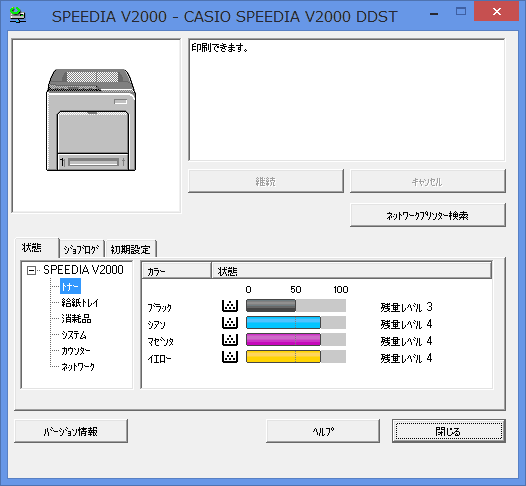The image size is (526, 486).
Task: Select the SPEEDIA V2000 root tree item
Action: (x=83, y=270)
